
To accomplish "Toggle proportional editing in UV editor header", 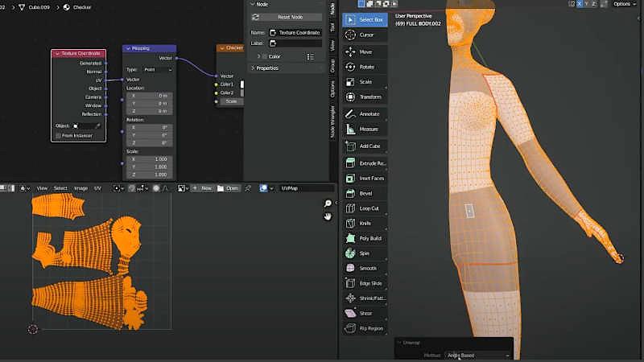I will tap(156, 188).
